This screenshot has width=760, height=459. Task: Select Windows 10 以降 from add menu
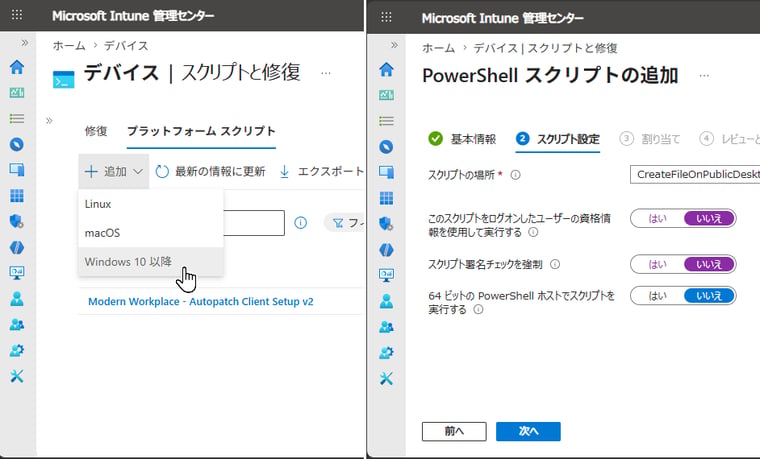click(151, 262)
